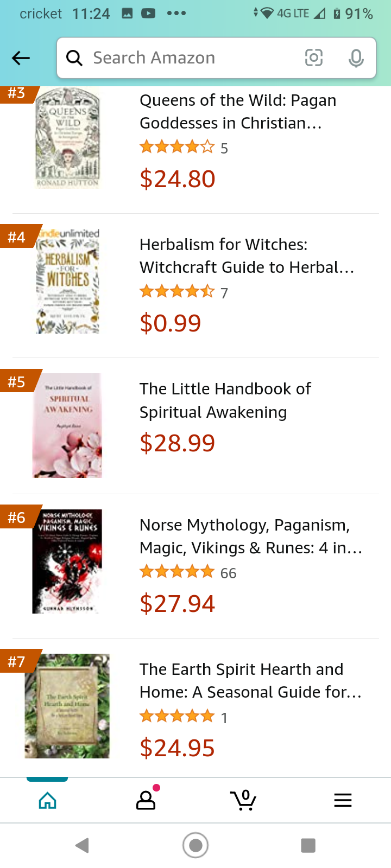
Task: View star ratings for Norse Mythology
Action: [177, 572]
